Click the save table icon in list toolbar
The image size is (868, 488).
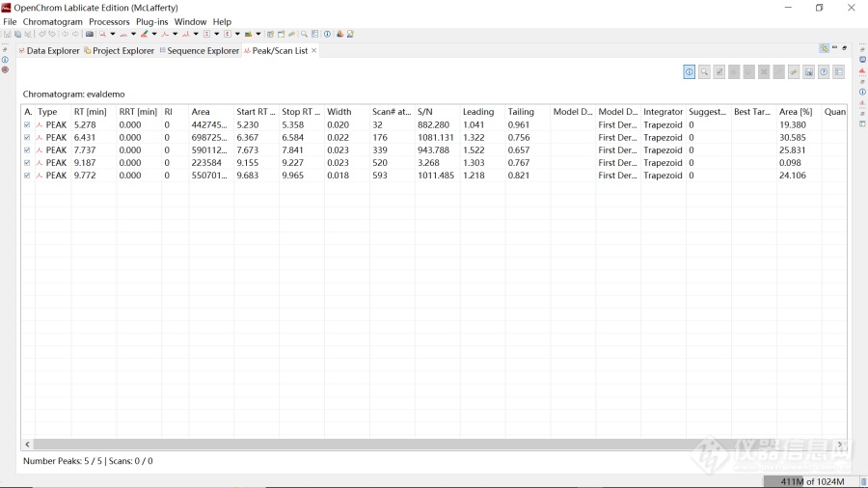coord(809,72)
